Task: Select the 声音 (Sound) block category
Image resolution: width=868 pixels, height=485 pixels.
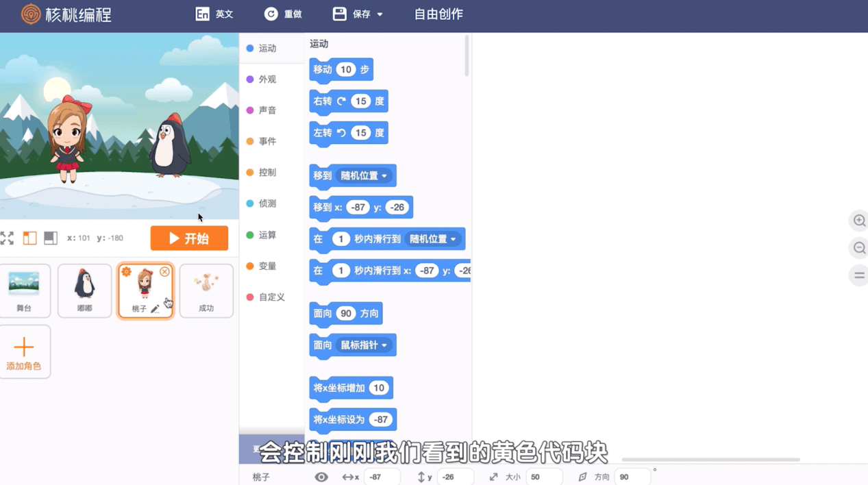Action: [x=264, y=110]
